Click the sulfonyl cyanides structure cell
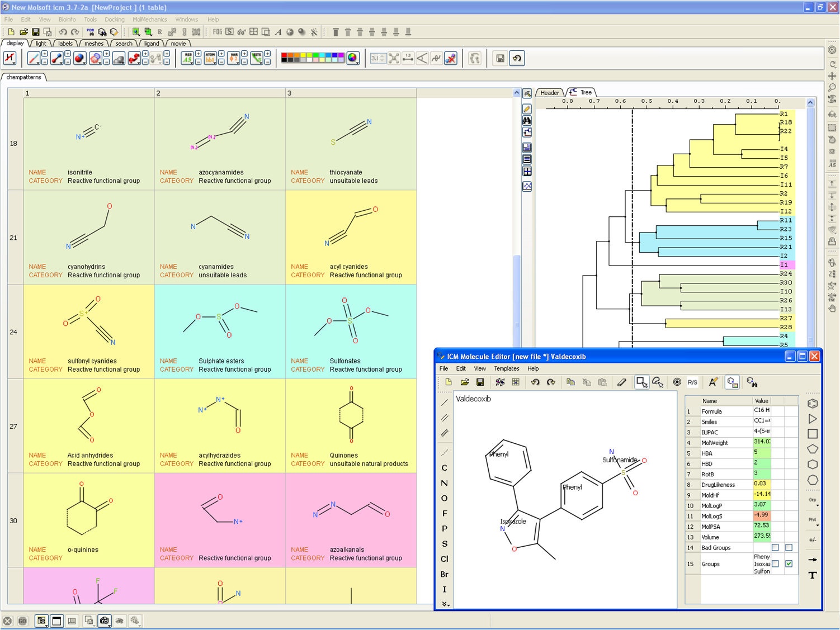The width and height of the screenshot is (840, 630). click(x=89, y=331)
